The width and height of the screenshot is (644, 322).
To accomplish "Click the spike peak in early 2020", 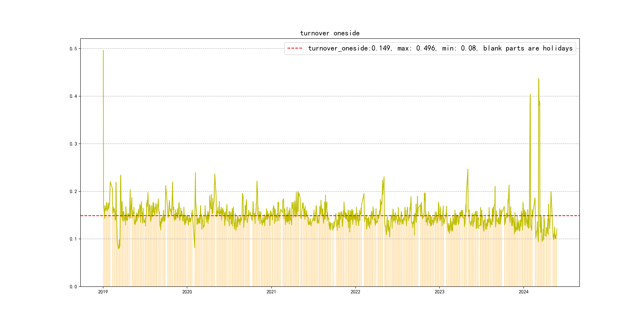I will 195,173.
